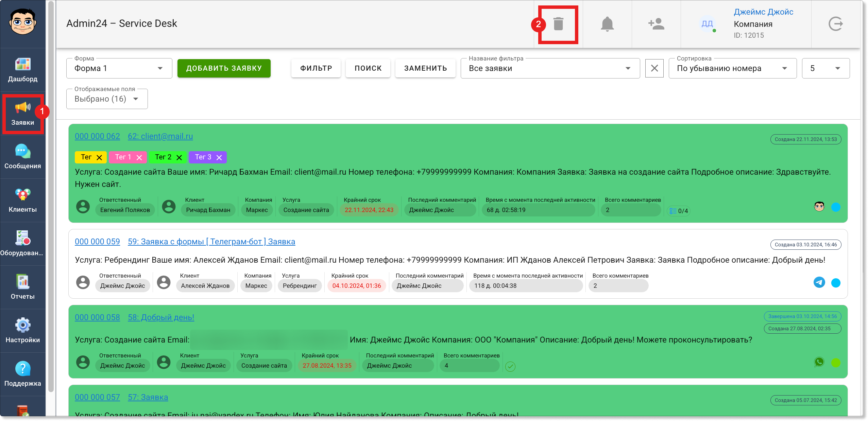This screenshot has width=868, height=421.
Task: Click Ребрендинг service chip
Action: (300, 286)
